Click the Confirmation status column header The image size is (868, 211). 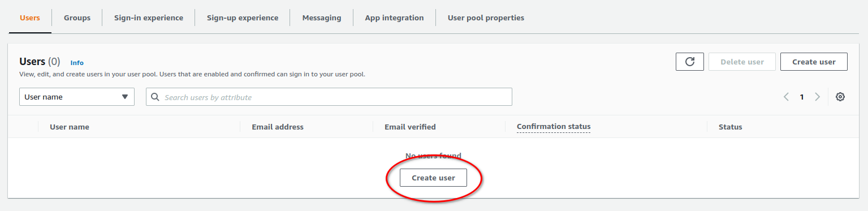click(x=554, y=126)
